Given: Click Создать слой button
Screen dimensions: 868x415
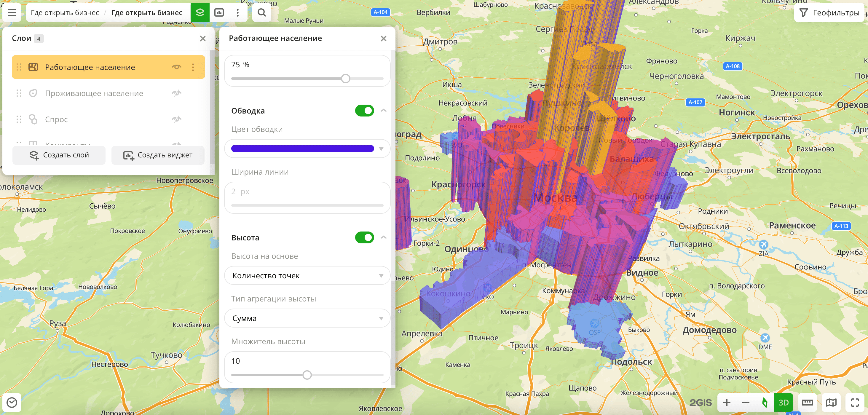Looking at the screenshot, I should pyautogui.click(x=59, y=155).
